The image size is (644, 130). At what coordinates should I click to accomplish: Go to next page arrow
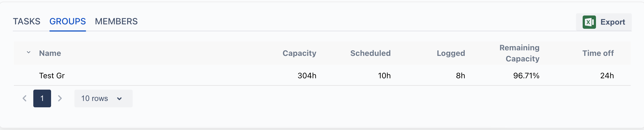pos(60,98)
